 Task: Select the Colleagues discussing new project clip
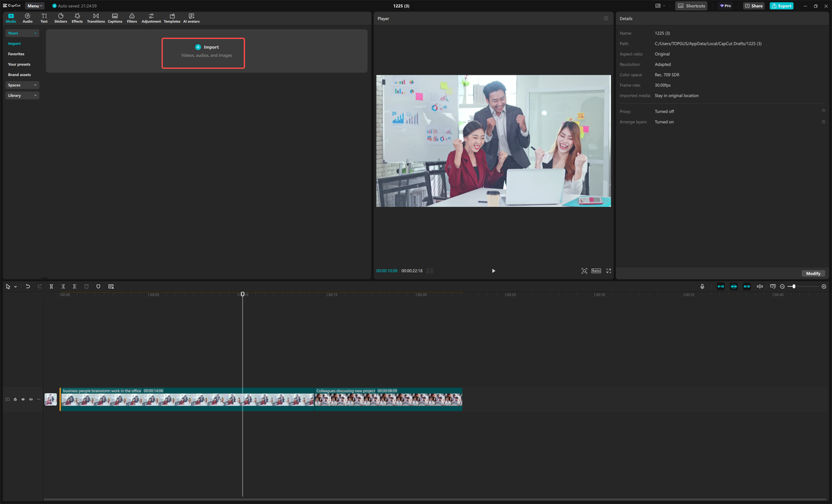coord(389,399)
